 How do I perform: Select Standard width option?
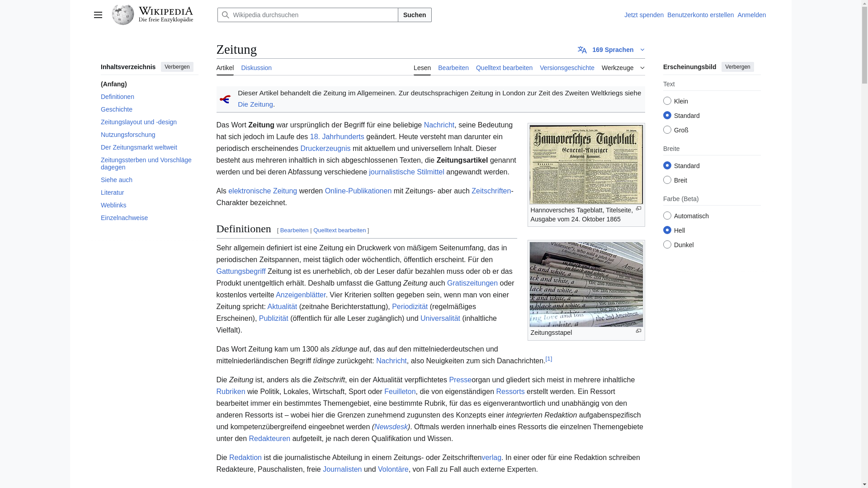pyautogui.click(x=667, y=165)
